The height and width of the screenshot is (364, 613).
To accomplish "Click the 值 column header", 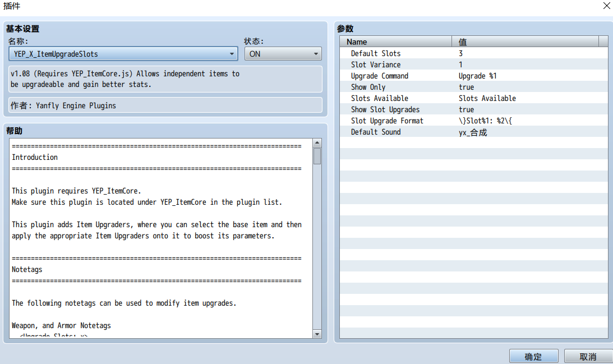I will [x=525, y=42].
